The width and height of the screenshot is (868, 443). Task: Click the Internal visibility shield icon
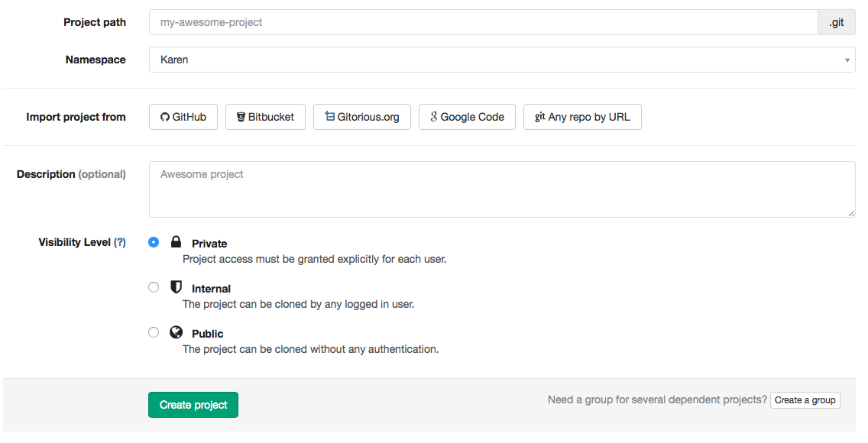pyautogui.click(x=176, y=287)
